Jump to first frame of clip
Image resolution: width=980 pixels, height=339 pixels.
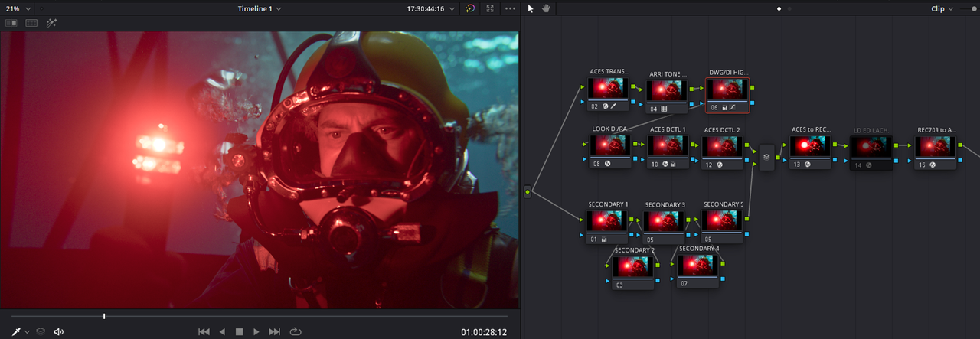coord(204,331)
